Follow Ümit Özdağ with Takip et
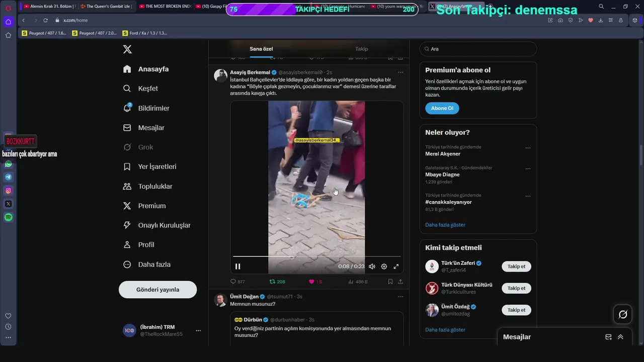This screenshot has width=644, height=362. 516,310
